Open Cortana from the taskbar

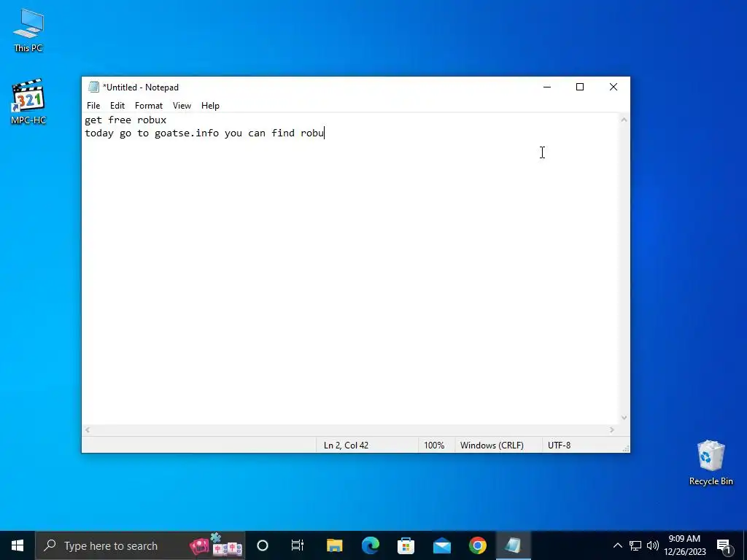(x=263, y=545)
